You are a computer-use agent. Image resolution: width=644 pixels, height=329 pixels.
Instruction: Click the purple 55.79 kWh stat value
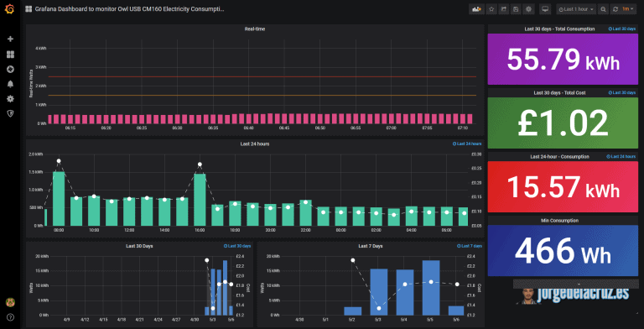(563, 60)
